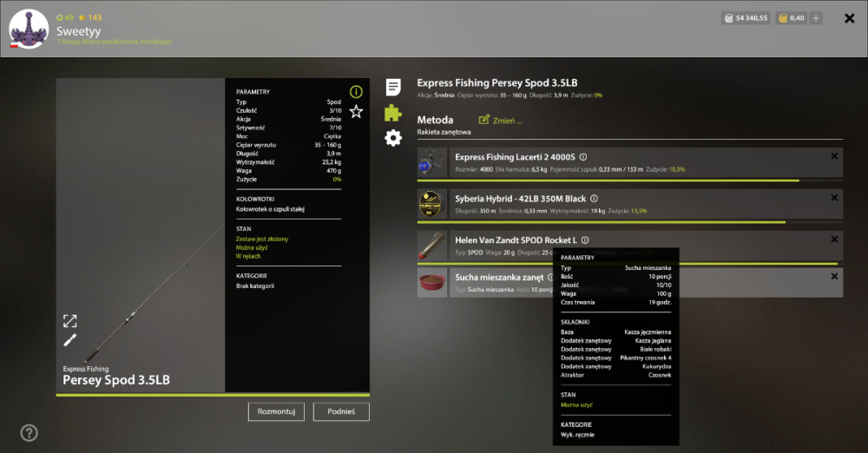Click the Wyk. ręcznie category in tooltip
868x453 pixels.
pos(577,436)
